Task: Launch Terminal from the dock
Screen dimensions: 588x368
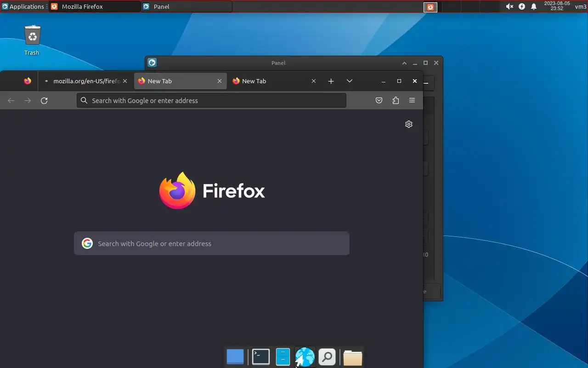Action: pos(261,357)
